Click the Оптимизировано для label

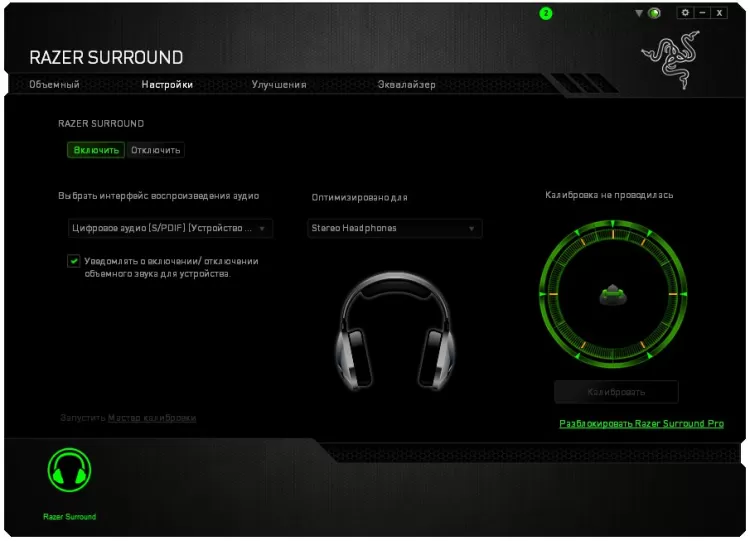(360, 198)
